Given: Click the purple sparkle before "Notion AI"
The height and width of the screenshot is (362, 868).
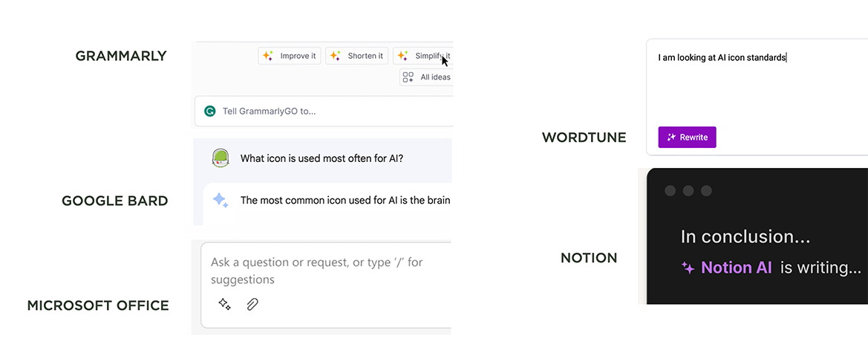Looking at the screenshot, I should point(688,268).
